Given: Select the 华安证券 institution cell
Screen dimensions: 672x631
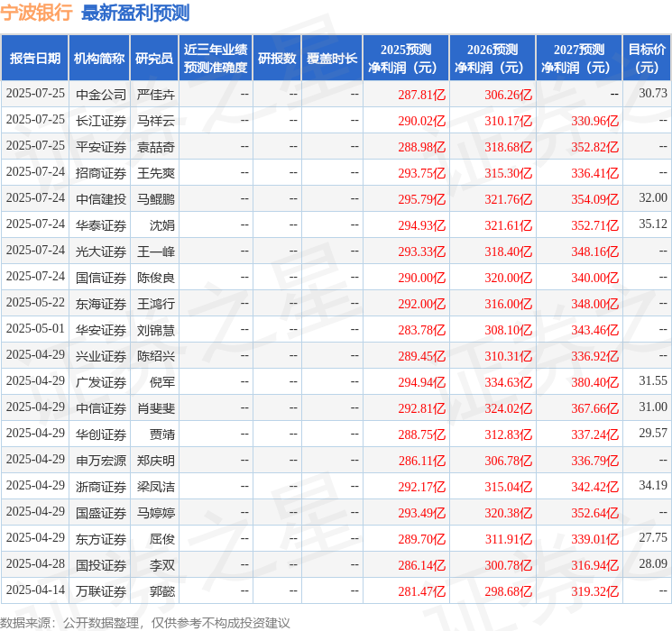Looking at the screenshot, I should tap(101, 330).
